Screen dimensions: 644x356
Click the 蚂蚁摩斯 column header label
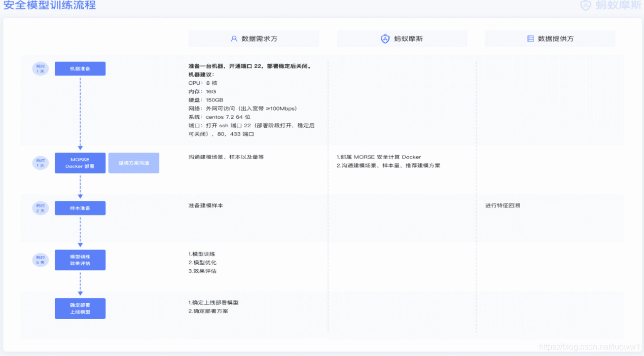coord(408,39)
